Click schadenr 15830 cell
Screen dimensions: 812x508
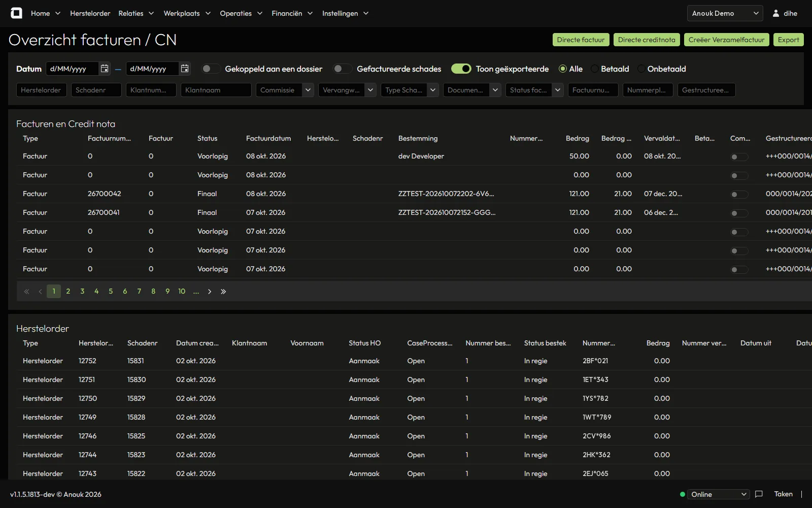(x=137, y=379)
